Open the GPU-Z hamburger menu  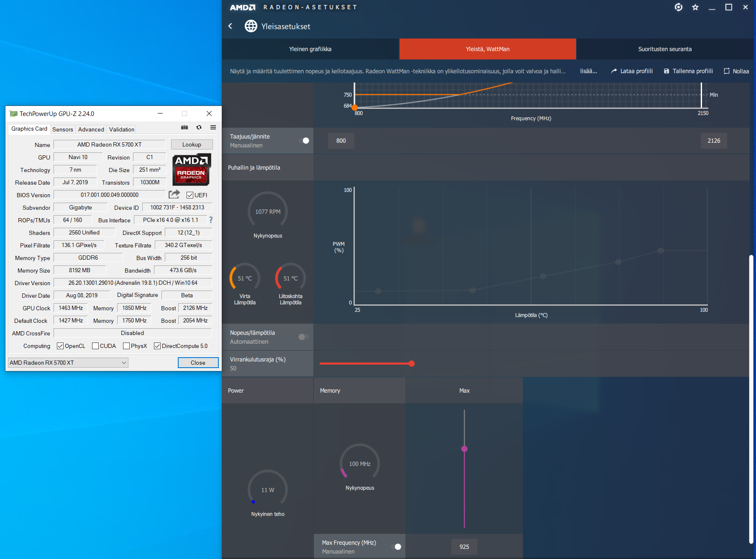[x=213, y=127]
